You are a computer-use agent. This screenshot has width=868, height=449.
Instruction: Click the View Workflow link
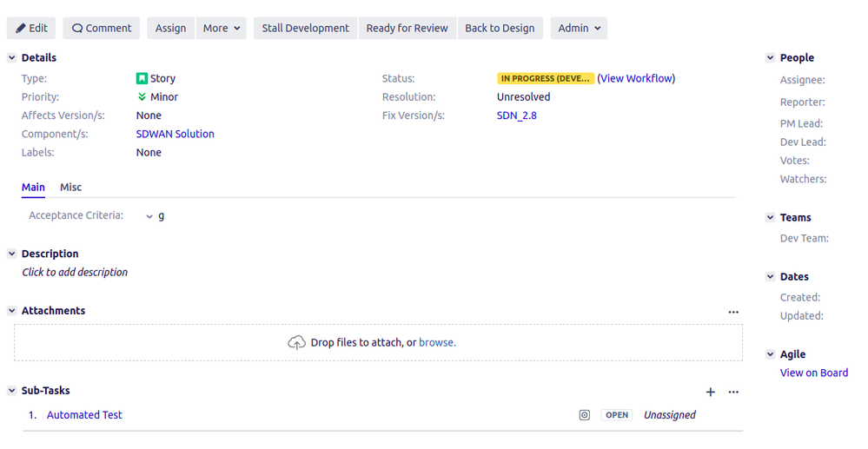click(636, 79)
